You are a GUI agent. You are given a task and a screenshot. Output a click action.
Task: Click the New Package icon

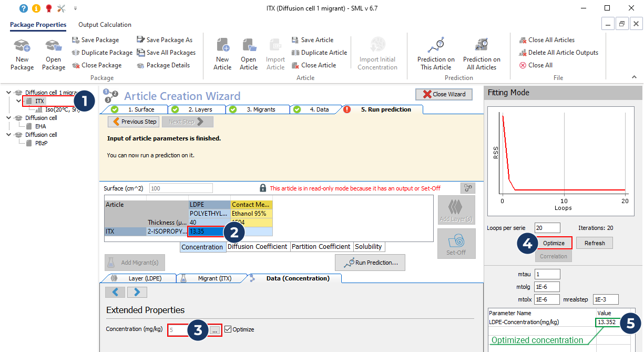pyautogui.click(x=22, y=46)
